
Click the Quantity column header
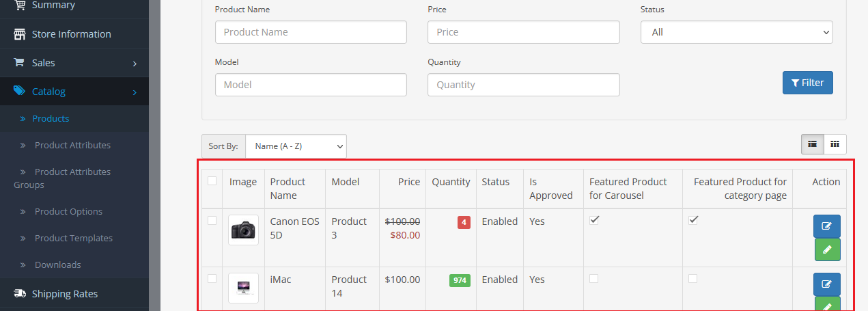(x=451, y=182)
